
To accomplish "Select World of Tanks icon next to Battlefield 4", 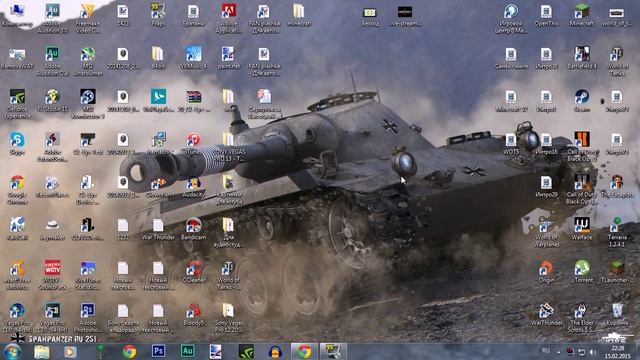I will click(617, 61).
